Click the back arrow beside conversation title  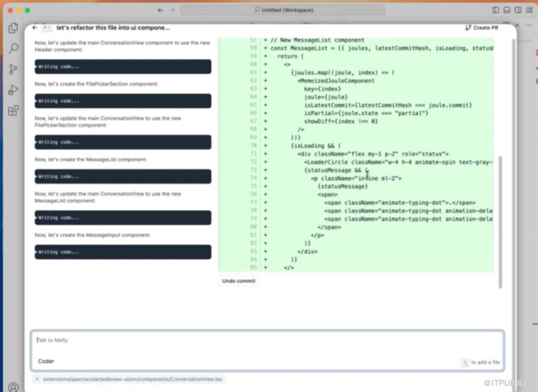point(34,28)
